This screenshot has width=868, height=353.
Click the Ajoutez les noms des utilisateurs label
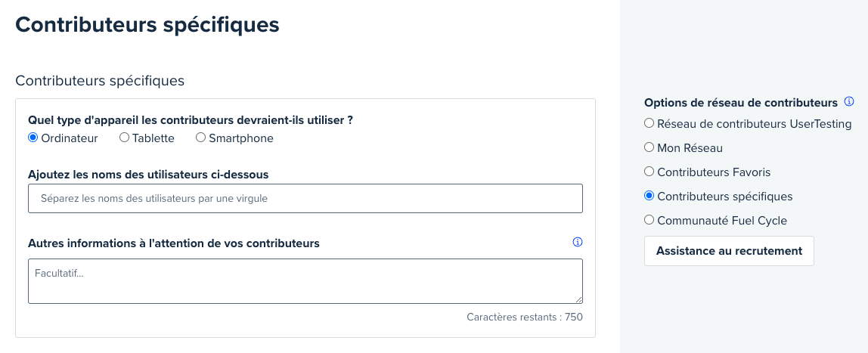pyautogui.click(x=148, y=175)
